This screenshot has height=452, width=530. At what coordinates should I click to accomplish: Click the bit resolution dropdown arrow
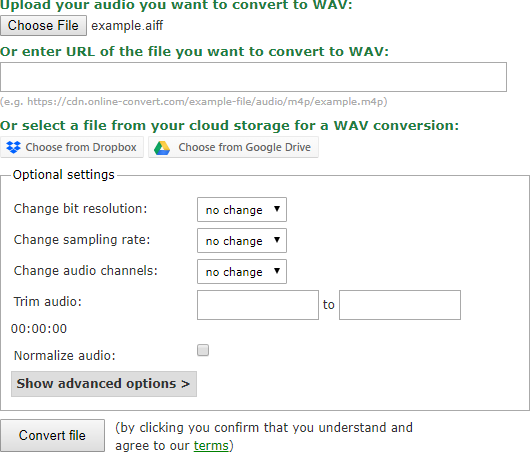pyautogui.click(x=277, y=209)
